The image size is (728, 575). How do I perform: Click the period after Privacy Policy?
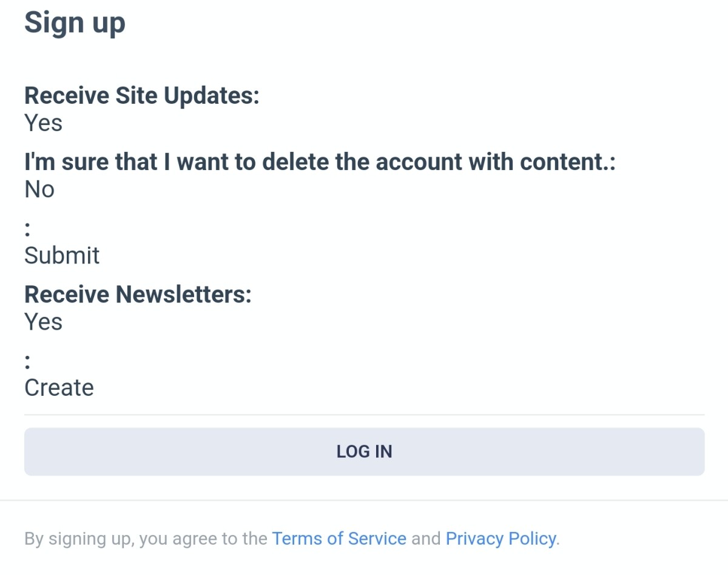558,539
